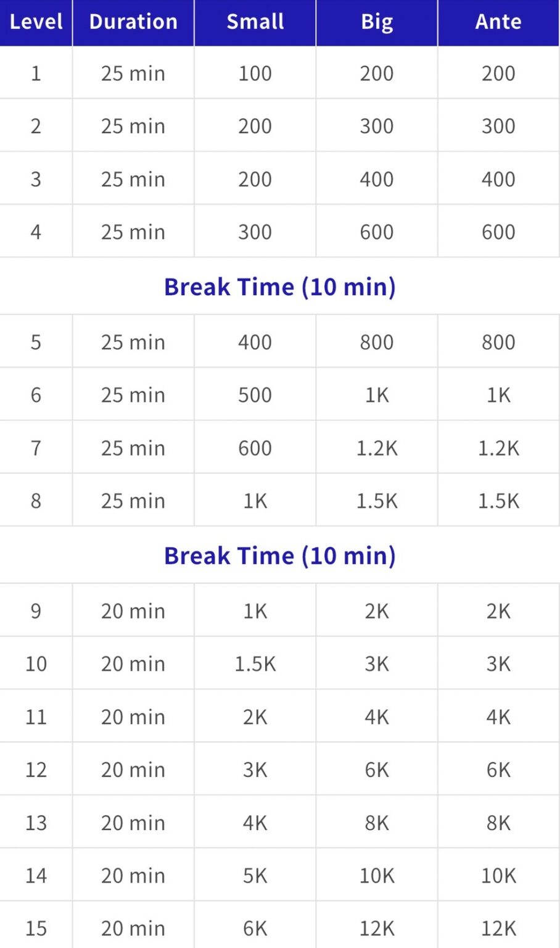Select the big blind cell for level 4
This screenshot has height=948, width=560.
pos(377,232)
